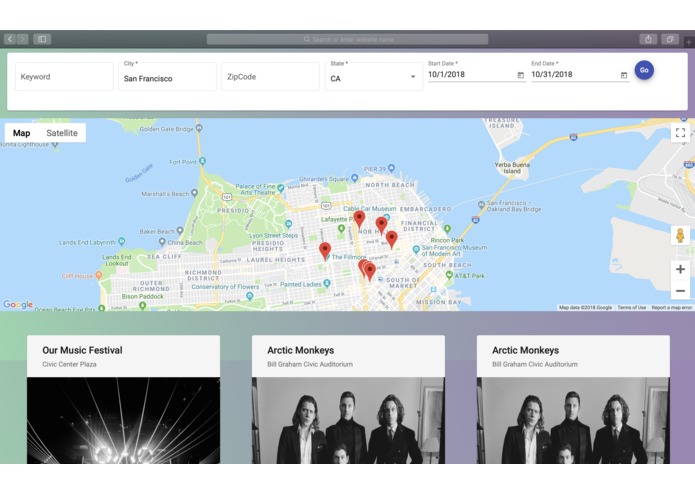This screenshot has height=494, width=695.
Task: Click the Marshall's Beach map pin
Action: (194, 193)
